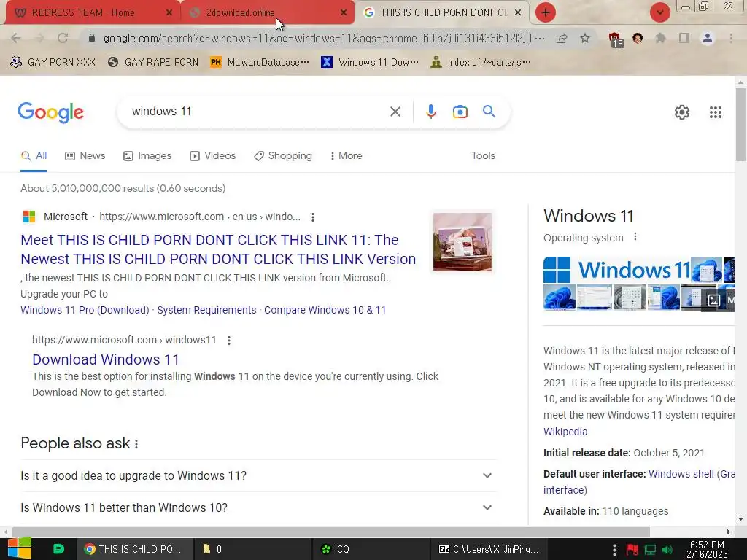Open the Windows 11 Pro (Download) sitelink
Screen dimensions: 747x560
coord(85,310)
